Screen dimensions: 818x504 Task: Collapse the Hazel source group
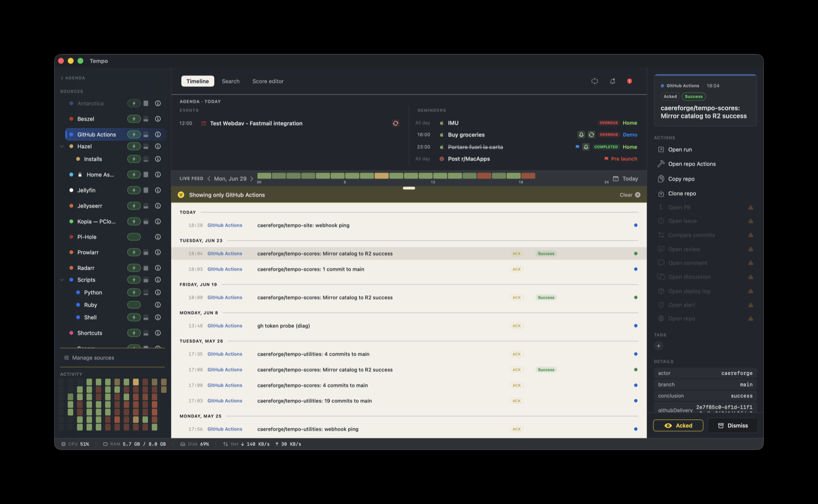pyautogui.click(x=62, y=146)
